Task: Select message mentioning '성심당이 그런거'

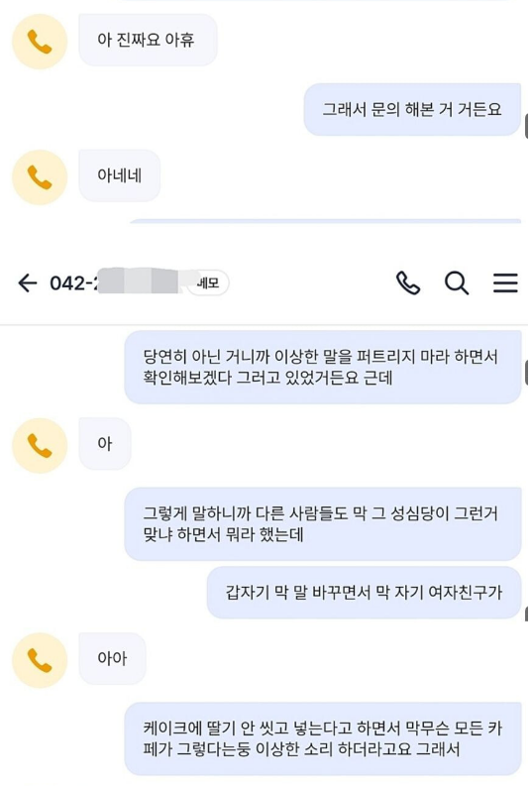Action: [x=323, y=523]
